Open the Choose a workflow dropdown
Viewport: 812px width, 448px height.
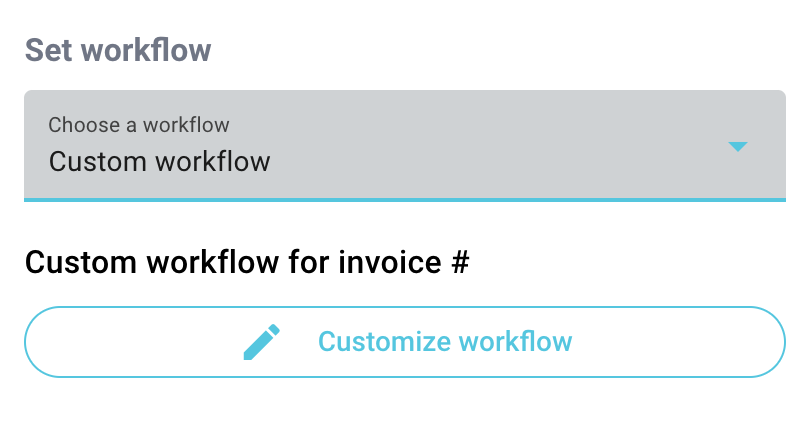pyautogui.click(x=405, y=146)
